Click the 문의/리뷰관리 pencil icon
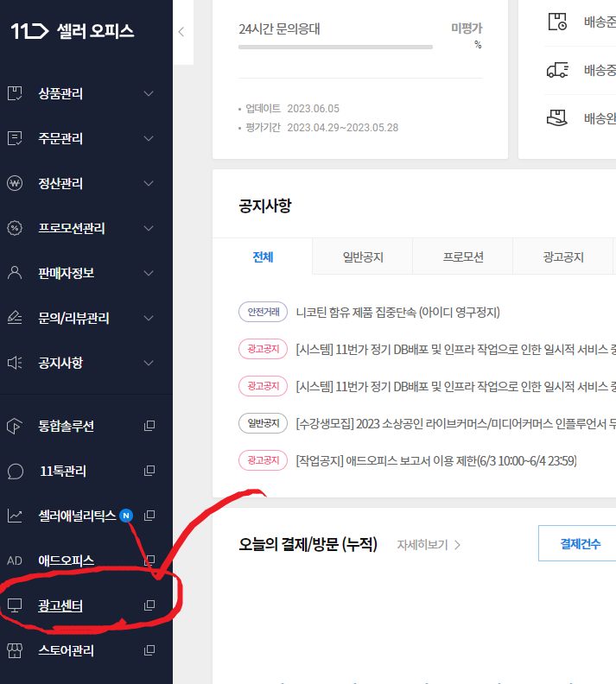Image resolution: width=616 pixels, height=684 pixels. 15,318
